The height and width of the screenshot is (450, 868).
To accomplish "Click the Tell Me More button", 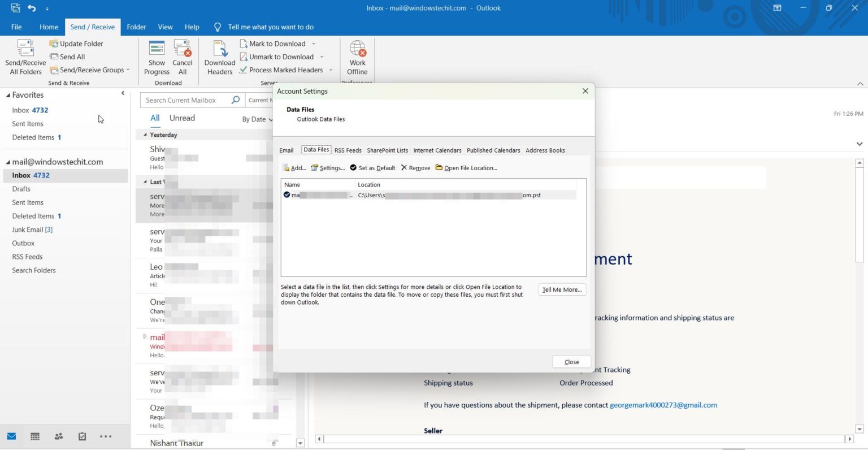I will tap(561, 289).
